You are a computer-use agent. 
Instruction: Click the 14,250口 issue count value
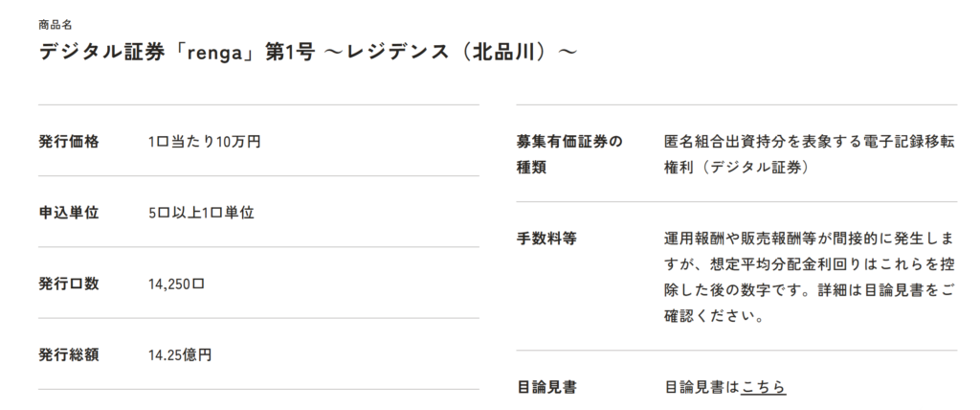coord(177,284)
